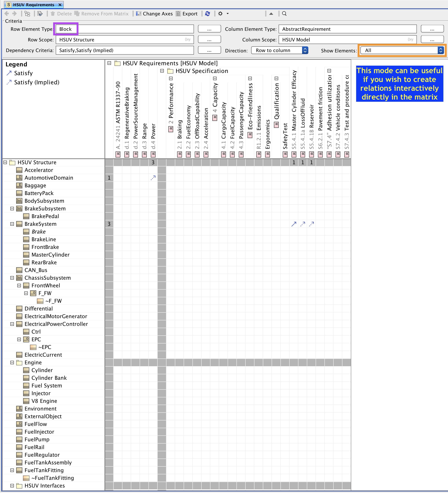The height and width of the screenshot is (493, 448).
Task: Click the Braking requirement icon in column header
Action: coord(180,154)
